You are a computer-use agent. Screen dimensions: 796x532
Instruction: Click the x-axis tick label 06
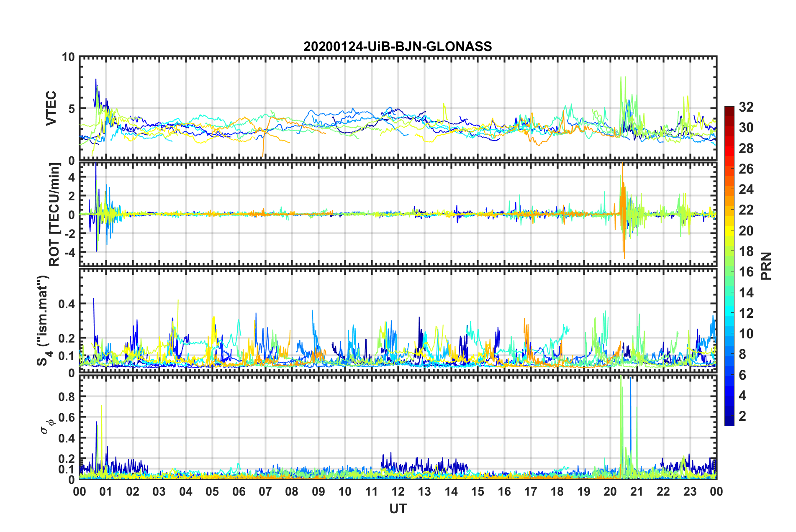click(239, 491)
